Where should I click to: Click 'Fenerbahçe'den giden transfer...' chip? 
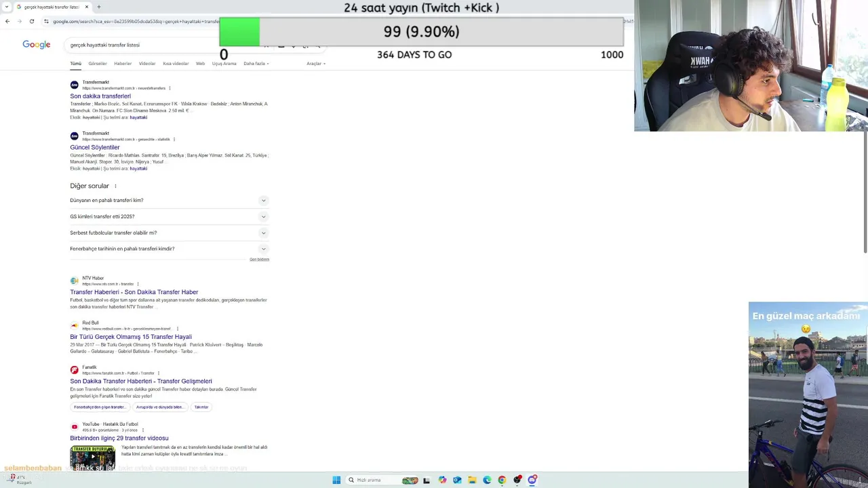pos(100,407)
